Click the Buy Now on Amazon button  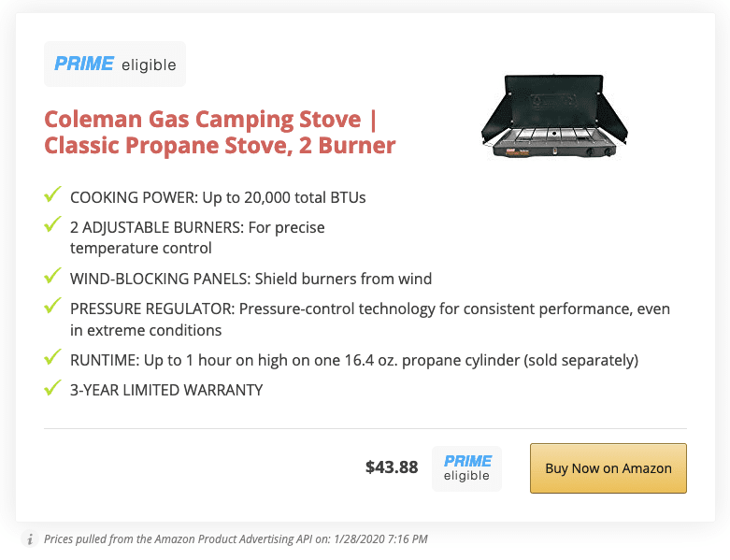(x=608, y=467)
